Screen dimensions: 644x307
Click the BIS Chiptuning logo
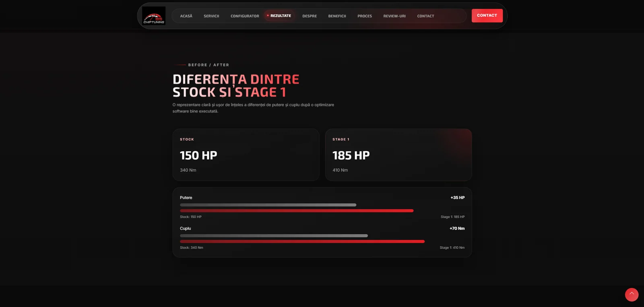point(154,16)
